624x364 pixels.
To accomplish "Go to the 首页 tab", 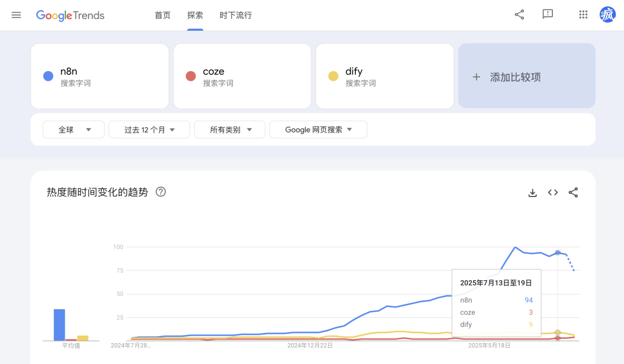I will (163, 15).
